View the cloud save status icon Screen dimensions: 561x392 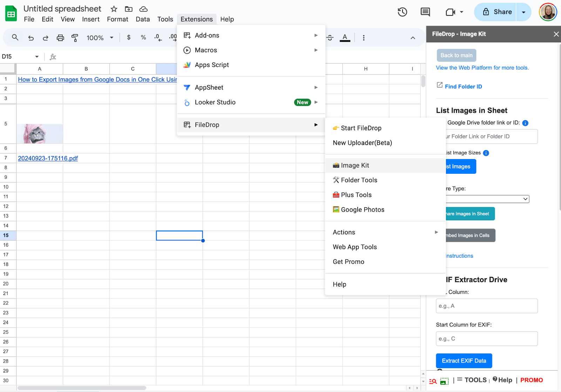coord(143,9)
